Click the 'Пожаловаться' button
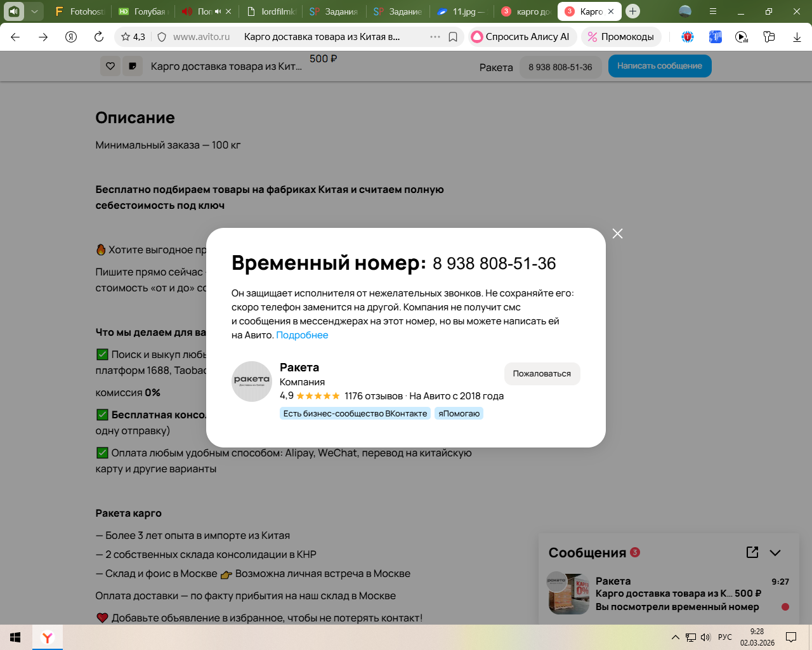This screenshot has width=812, height=650. point(542,374)
